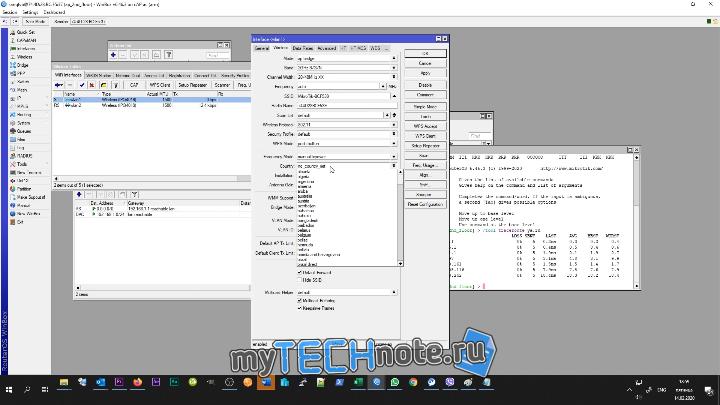This screenshot has height=405, width=720.
Task: Open the RADIUS sidebar entry
Action: click(24, 156)
